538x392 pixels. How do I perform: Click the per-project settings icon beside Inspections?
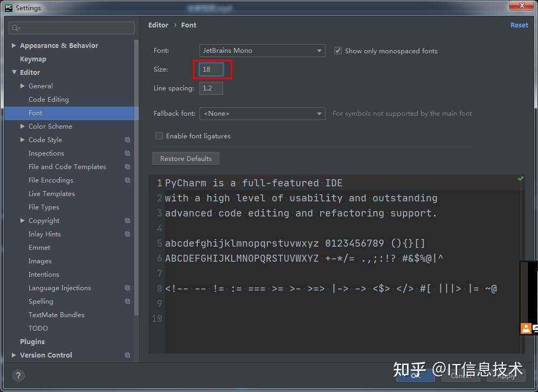(x=127, y=153)
